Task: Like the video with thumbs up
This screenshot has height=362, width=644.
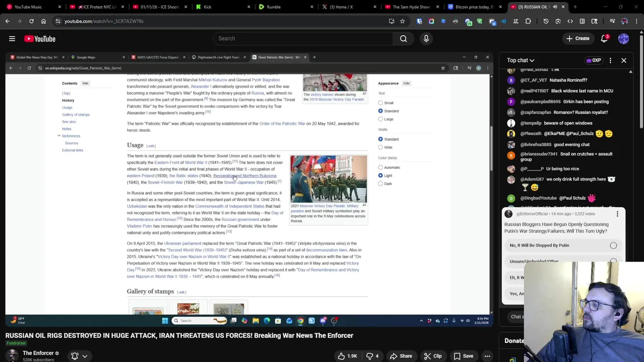Action: [347, 356]
